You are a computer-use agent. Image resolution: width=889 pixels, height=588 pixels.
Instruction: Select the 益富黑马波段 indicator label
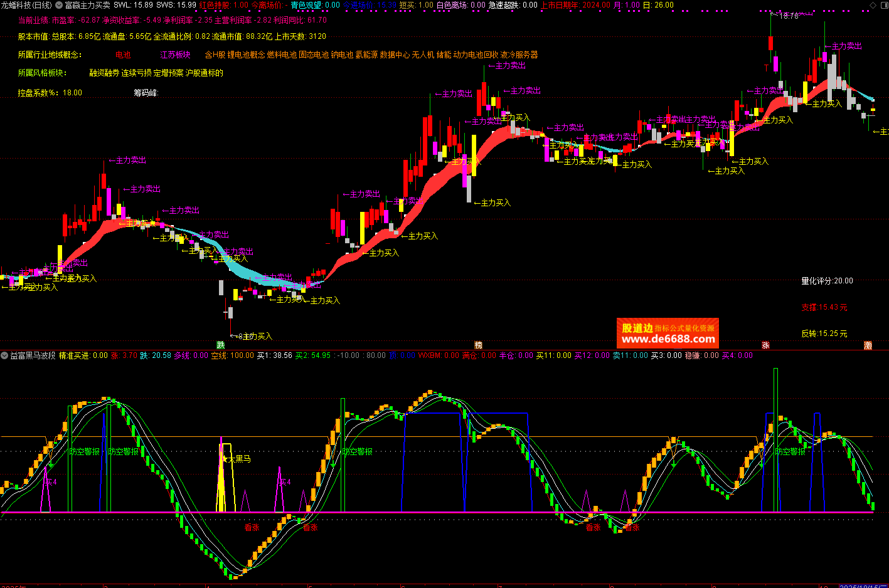(33, 355)
